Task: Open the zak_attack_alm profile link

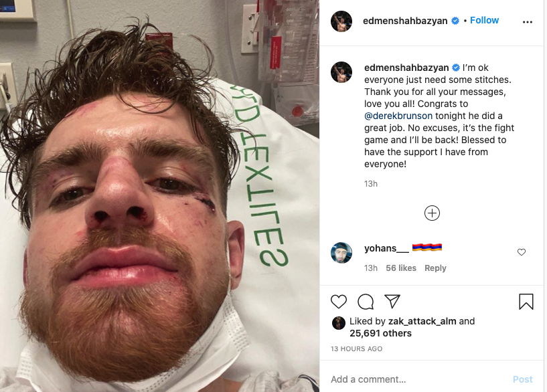Action: click(x=422, y=321)
